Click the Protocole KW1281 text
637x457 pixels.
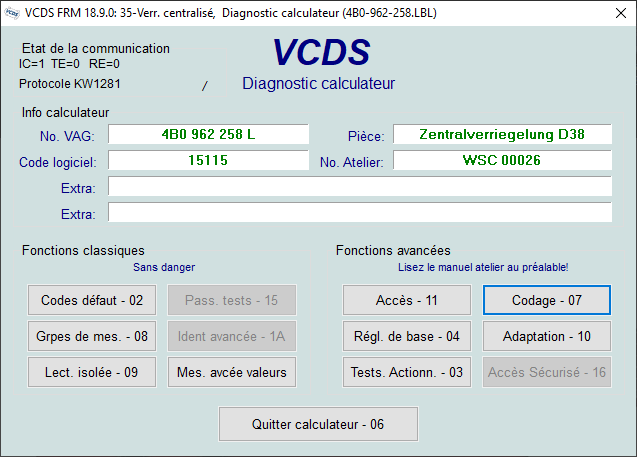(70, 84)
